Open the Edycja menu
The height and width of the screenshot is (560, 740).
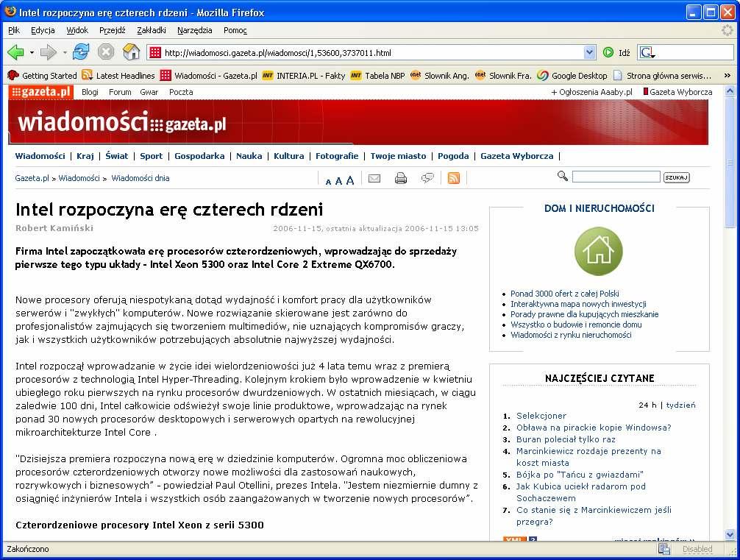43,30
